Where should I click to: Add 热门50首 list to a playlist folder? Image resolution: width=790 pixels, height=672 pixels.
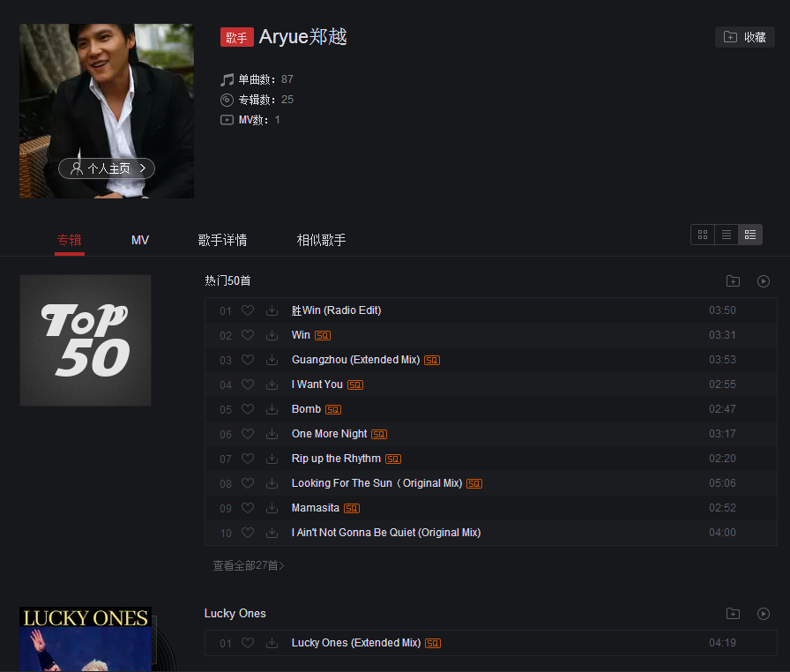(x=733, y=281)
